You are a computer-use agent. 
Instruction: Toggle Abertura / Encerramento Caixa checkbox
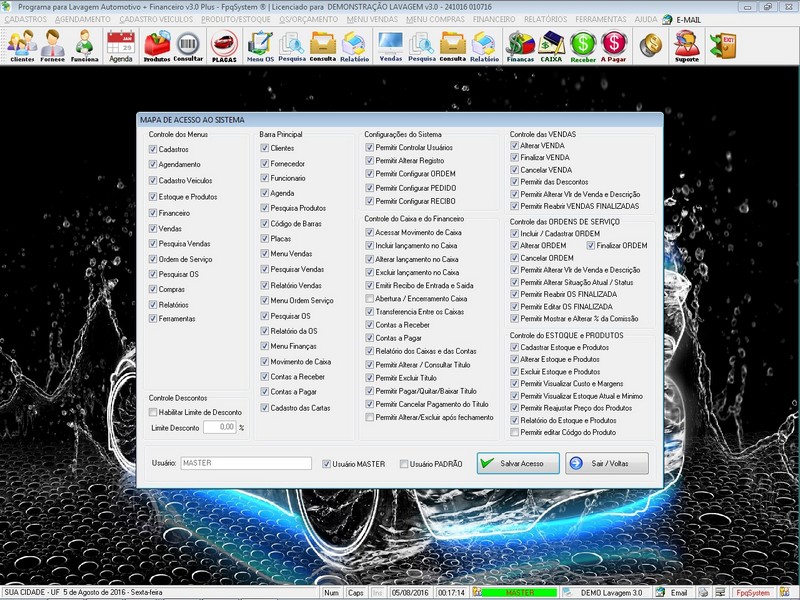[x=370, y=298]
